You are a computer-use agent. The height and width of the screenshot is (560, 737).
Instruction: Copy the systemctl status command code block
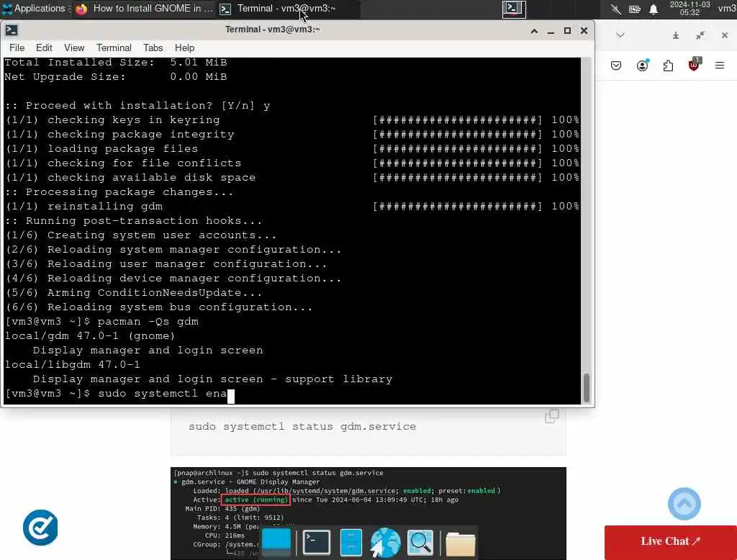tap(552, 416)
